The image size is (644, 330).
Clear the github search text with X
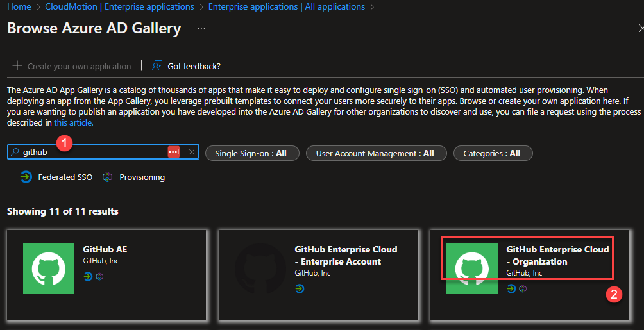point(192,152)
